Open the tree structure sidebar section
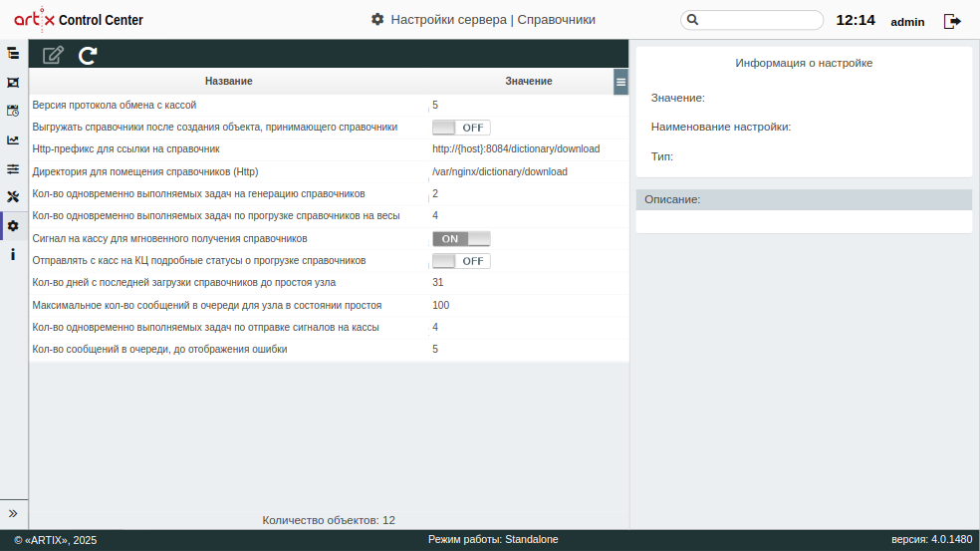The image size is (980, 551). click(13, 53)
